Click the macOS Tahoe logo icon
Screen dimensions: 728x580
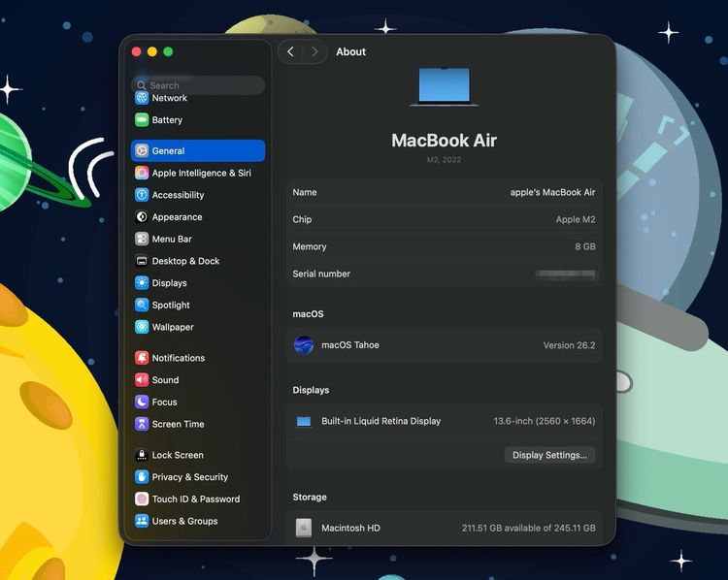304,345
